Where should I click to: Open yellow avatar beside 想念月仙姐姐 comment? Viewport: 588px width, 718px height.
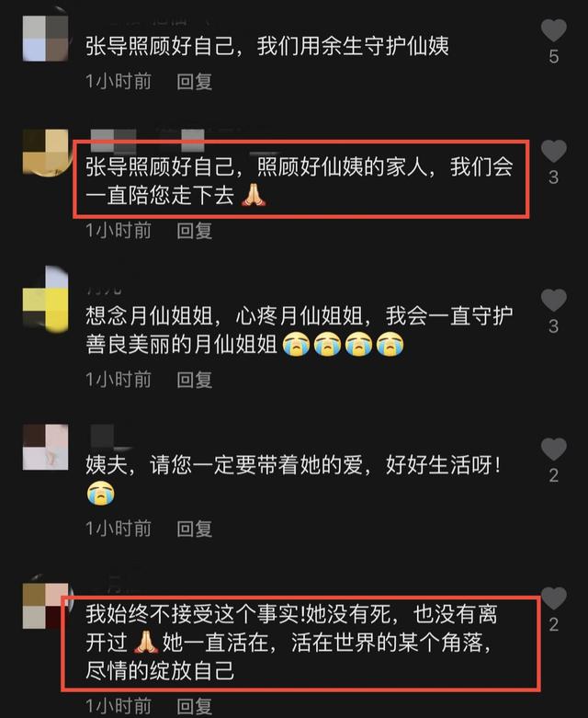point(45,301)
